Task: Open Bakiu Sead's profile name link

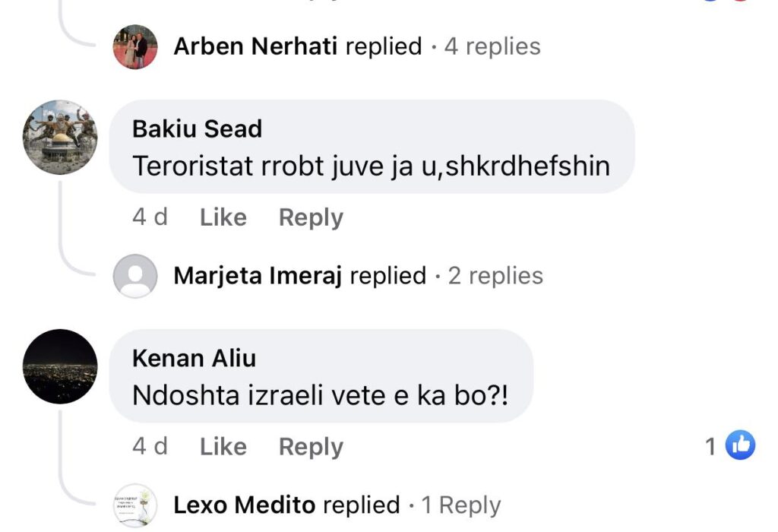Action: tap(197, 128)
